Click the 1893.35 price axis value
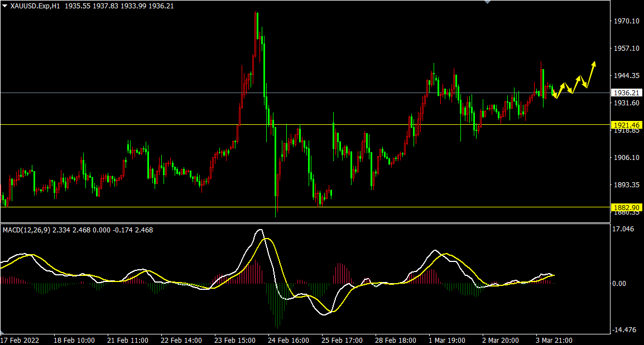644x345 pixels. tap(626, 185)
